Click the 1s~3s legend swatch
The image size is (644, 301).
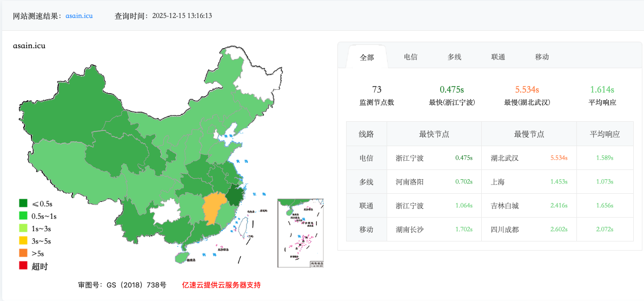[x=23, y=228]
